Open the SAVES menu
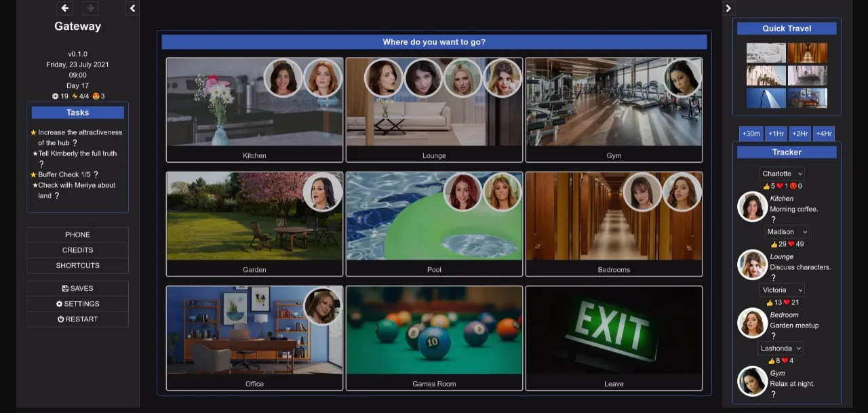 click(x=77, y=288)
